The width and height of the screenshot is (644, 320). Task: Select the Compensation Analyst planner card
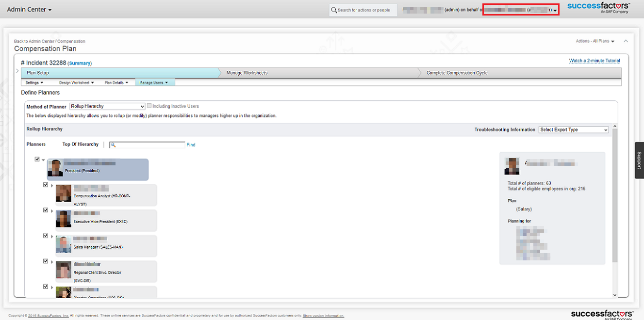[106, 195]
